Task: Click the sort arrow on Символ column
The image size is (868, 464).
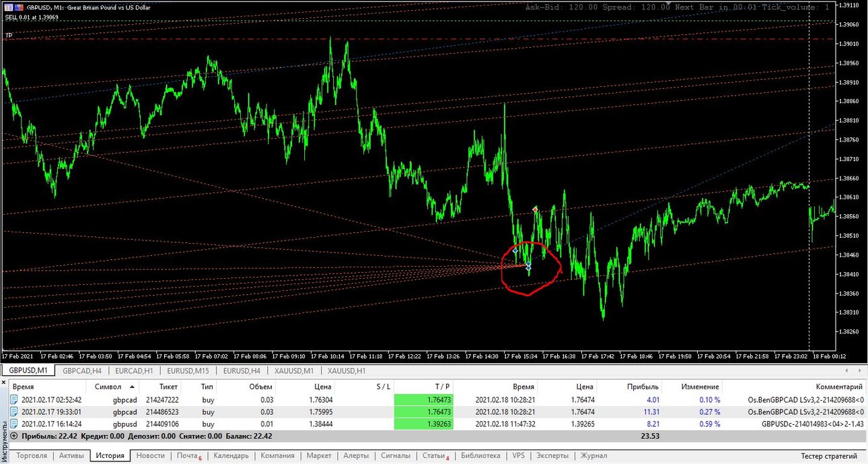Action: (132, 387)
